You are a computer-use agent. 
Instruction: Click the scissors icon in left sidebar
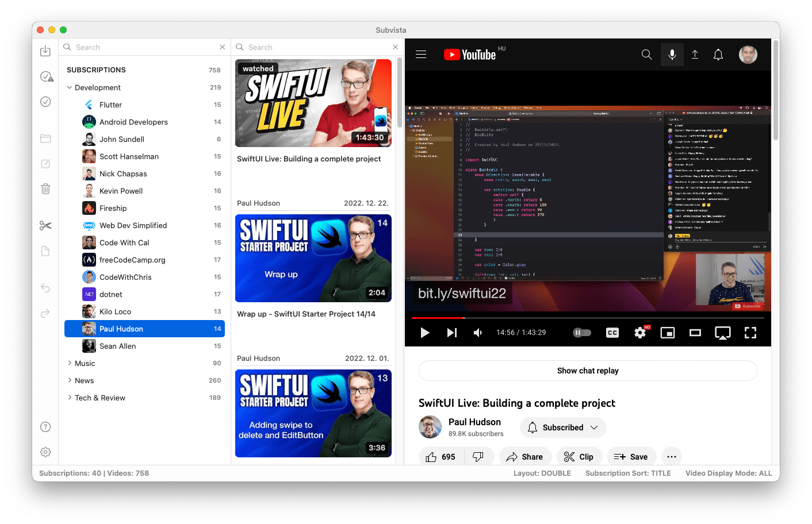45,226
